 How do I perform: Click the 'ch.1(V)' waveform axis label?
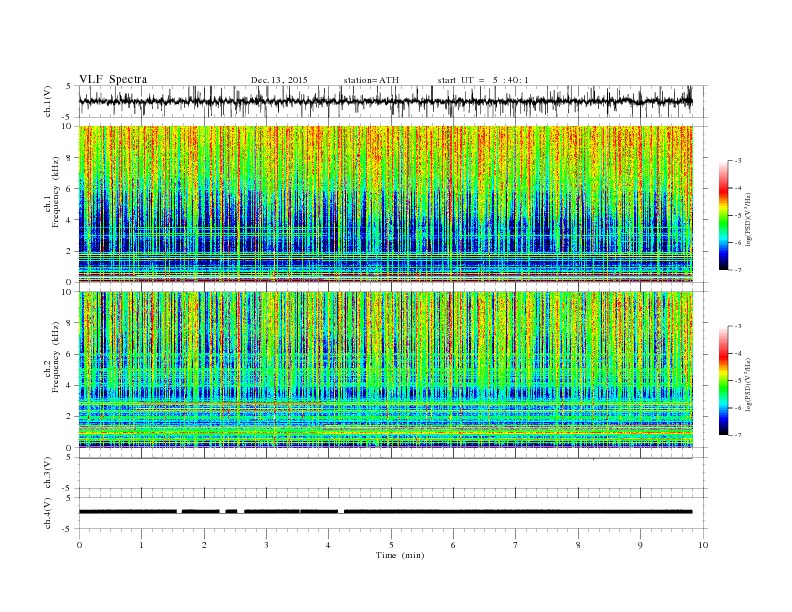[48, 101]
